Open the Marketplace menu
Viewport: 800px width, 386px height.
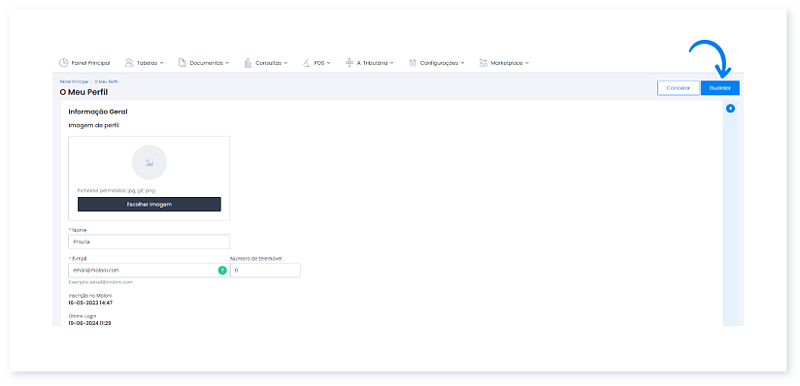point(504,63)
